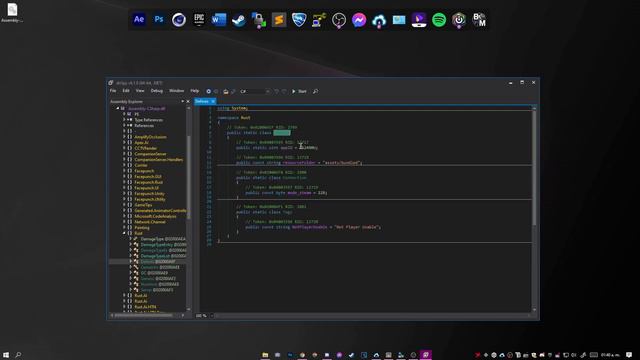Image resolution: width=640 pixels, height=360 pixels.
Task: Select the Facepunch.Rust namespace
Action: [149, 182]
